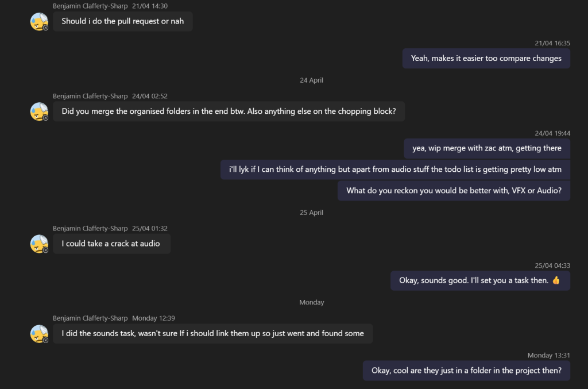Click the 25/04 04:33 timestamp
This screenshot has width=588, height=389.
[552, 265]
